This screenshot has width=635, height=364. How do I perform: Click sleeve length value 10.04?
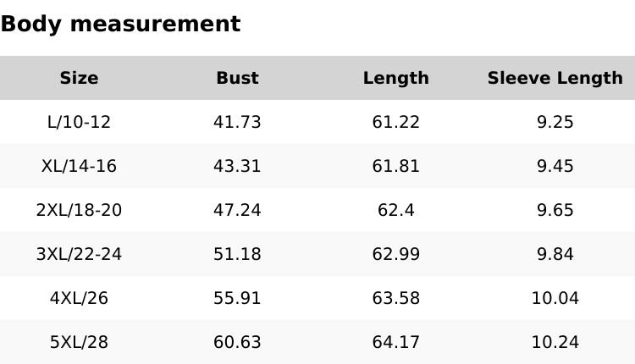click(x=555, y=298)
